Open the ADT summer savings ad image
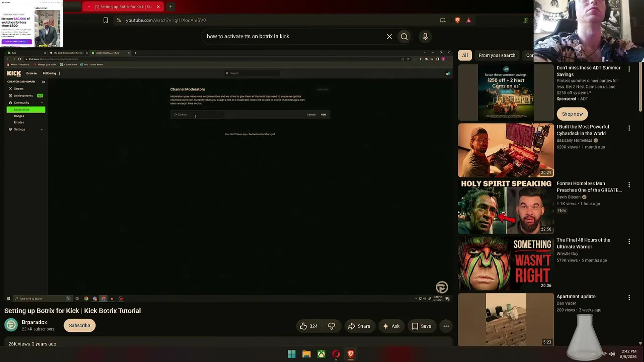The height and width of the screenshot is (362, 644). click(x=506, y=93)
